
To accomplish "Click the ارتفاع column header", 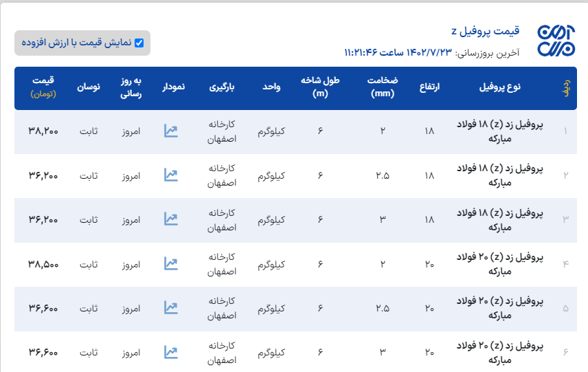I will coord(430,87).
